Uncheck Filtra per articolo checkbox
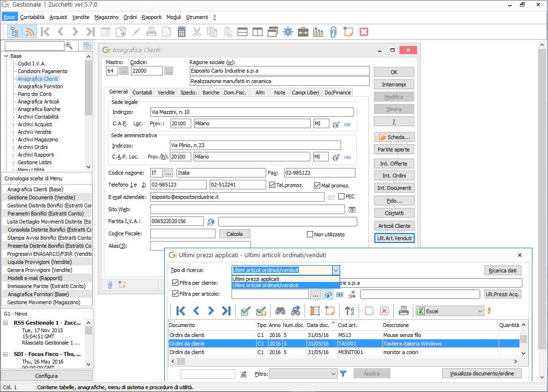Image resolution: width=548 pixels, height=392 pixels. coord(176,294)
